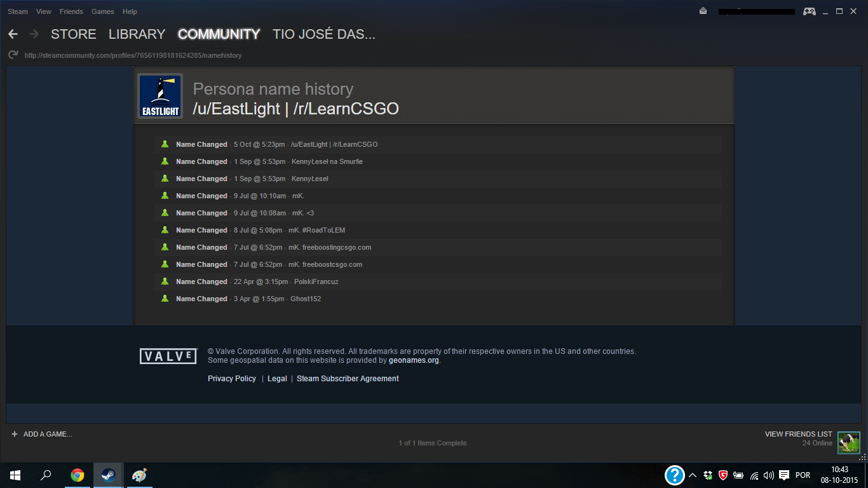Expand hidden system tray icons chevron
The height and width of the screenshot is (488, 868).
coord(693,475)
